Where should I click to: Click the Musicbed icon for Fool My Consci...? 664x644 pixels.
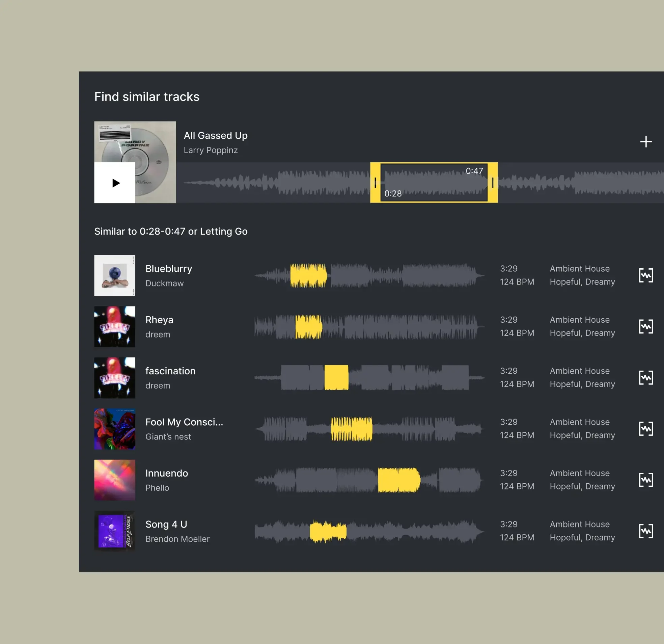pyautogui.click(x=646, y=428)
